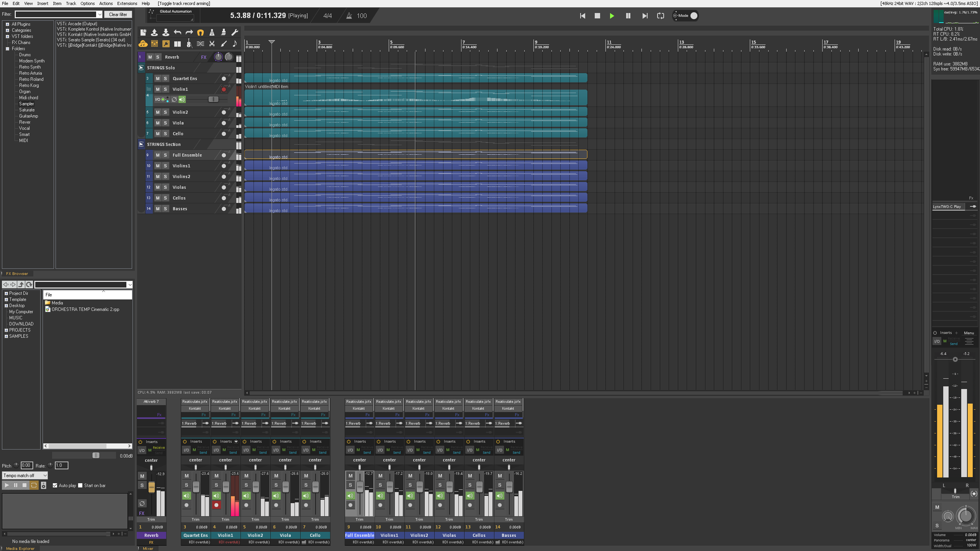980x551 pixels.
Task: Toggle the metronome icon
Action: click(x=212, y=33)
